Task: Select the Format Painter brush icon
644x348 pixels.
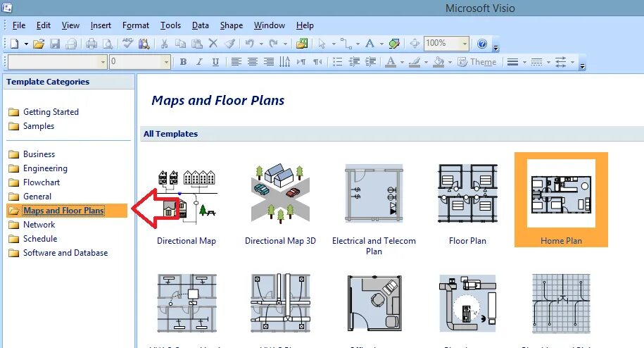Action: [x=229, y=44]
